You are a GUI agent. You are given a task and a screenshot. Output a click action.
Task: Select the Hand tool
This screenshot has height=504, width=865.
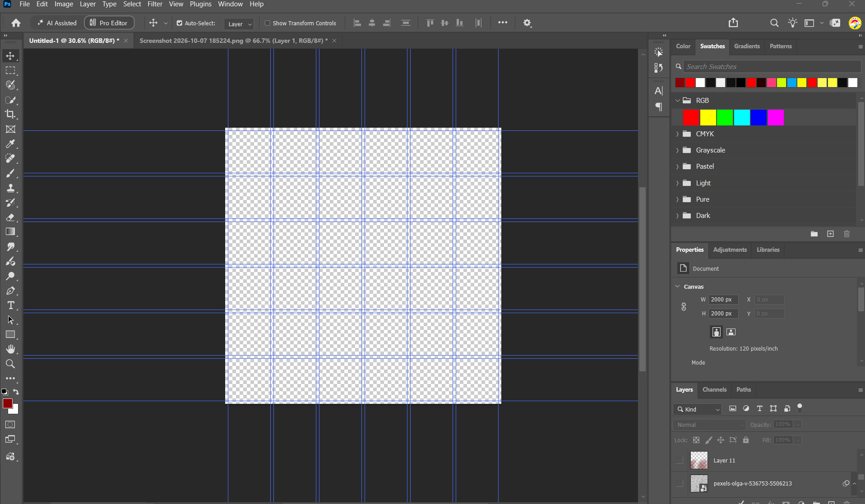(10, 349)
